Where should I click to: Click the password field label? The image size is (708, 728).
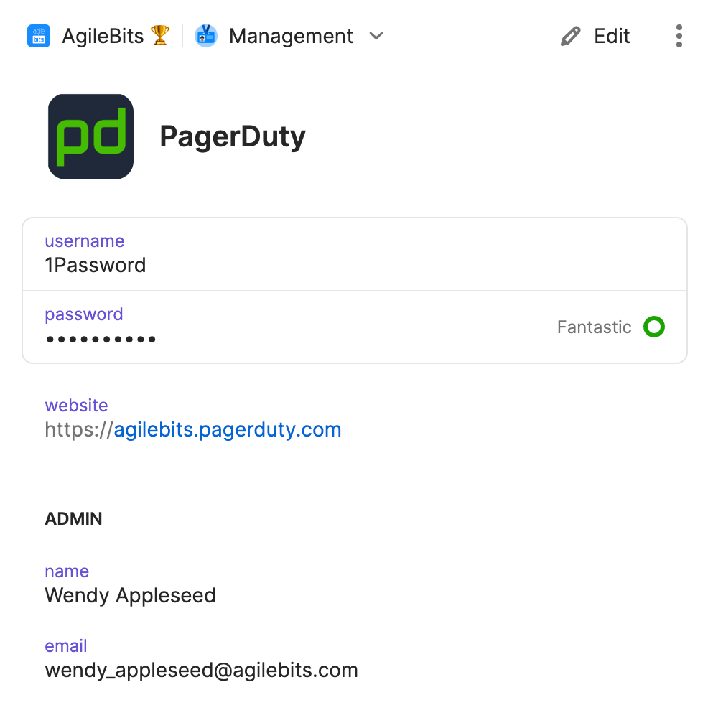coord(83,314)
